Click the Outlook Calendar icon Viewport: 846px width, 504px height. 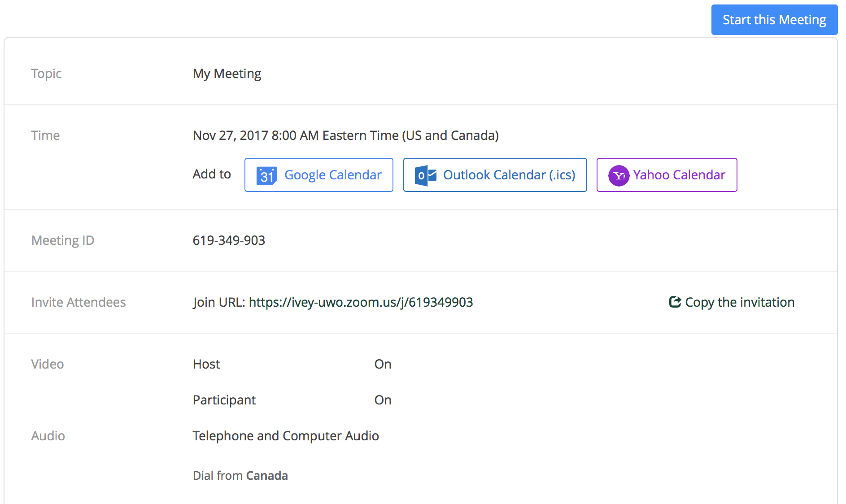[x=425, y=175]
